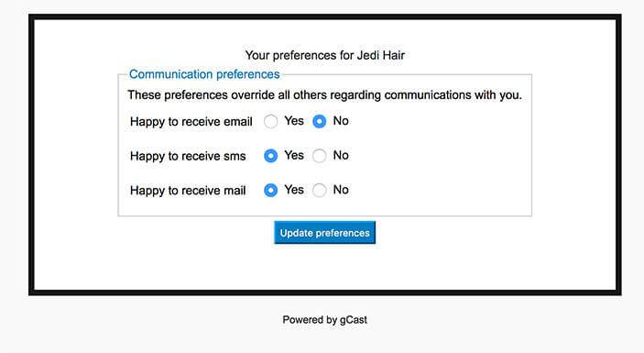This screenshot has width=644, height=353.
Task: Click the Happy to receive email label
Action: click(x=191, y=122)
